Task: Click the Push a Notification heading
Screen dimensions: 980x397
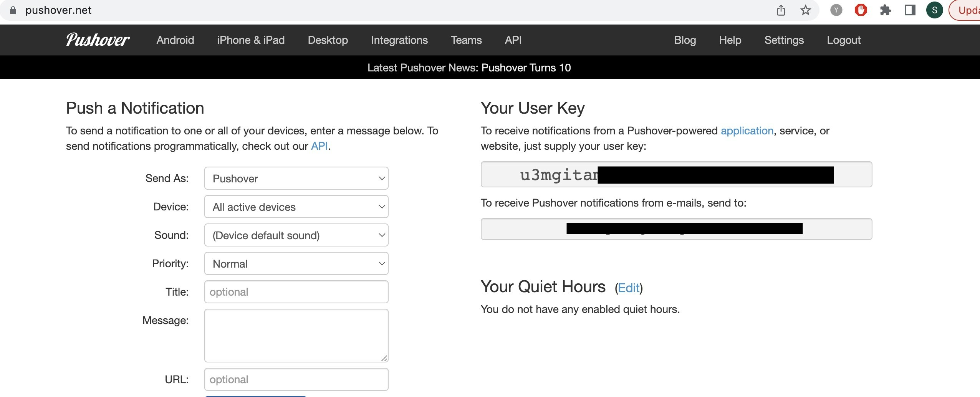Action: click(x=135, y=108)
